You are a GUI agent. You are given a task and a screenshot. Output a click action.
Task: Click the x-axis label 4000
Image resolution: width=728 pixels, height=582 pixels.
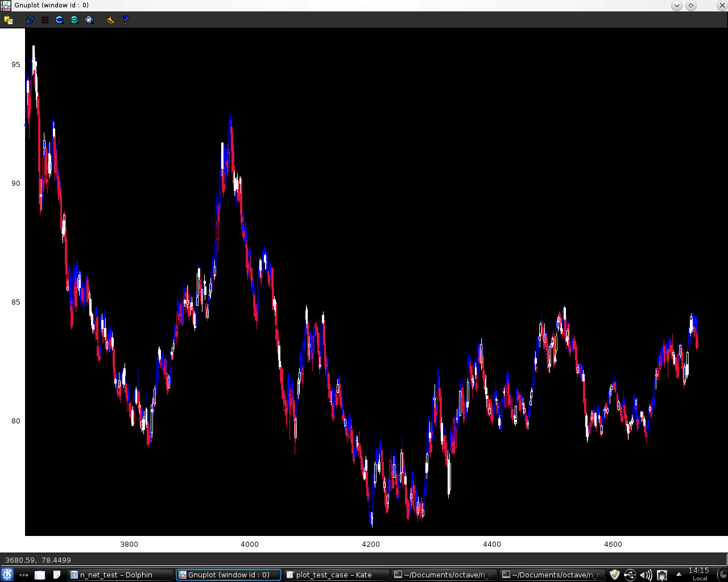coord(250,544)
